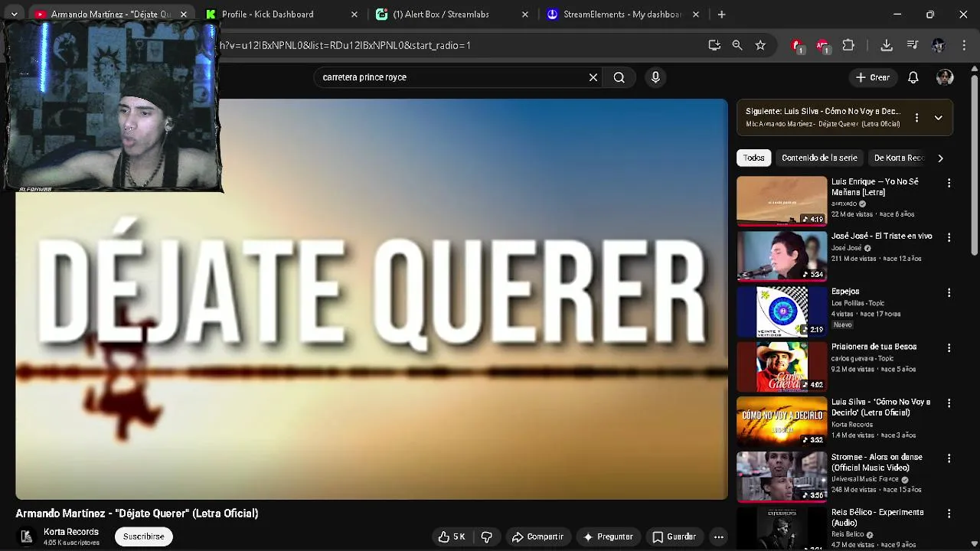Viewport: 980px width, 551px height.
Task: Select the Todos filter chip
Action: pos(753,158)
